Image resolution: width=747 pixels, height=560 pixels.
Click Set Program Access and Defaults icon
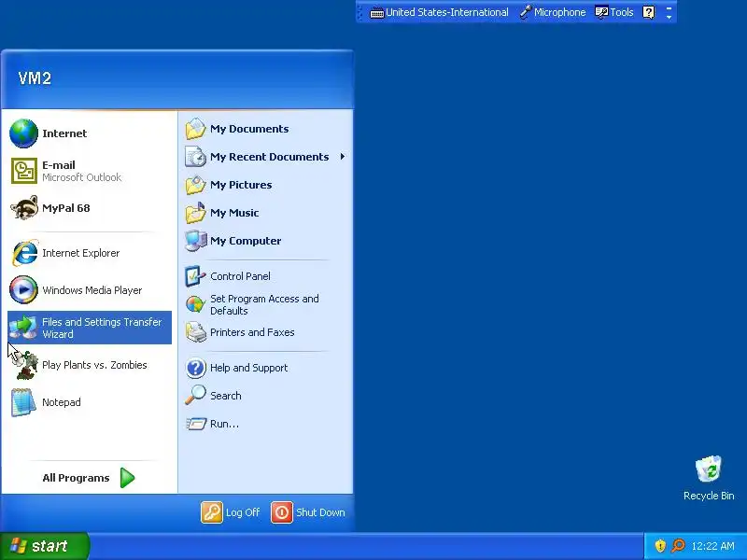click(x=195, y=304)
